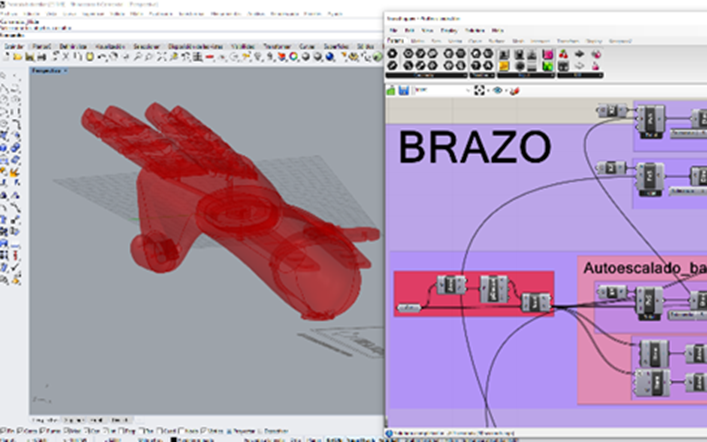Open the Grasshopper canvas zoom level dropdown
This screenshot has height=442, width=707.
(441, 91)
